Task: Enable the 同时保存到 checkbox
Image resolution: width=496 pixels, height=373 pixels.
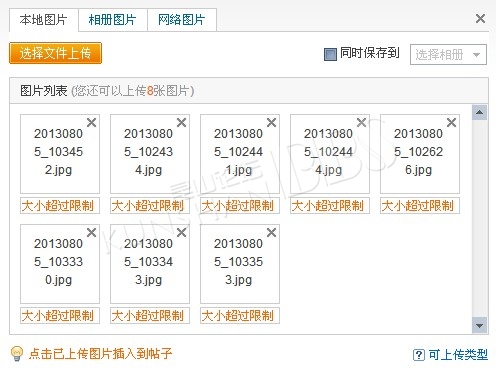Action: pos(330,54)
